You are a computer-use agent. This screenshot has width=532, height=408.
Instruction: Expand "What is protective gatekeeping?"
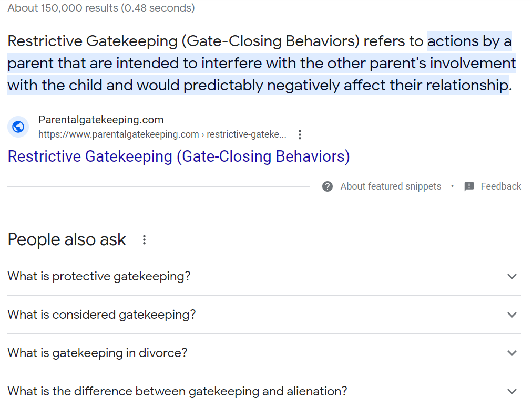511,276
